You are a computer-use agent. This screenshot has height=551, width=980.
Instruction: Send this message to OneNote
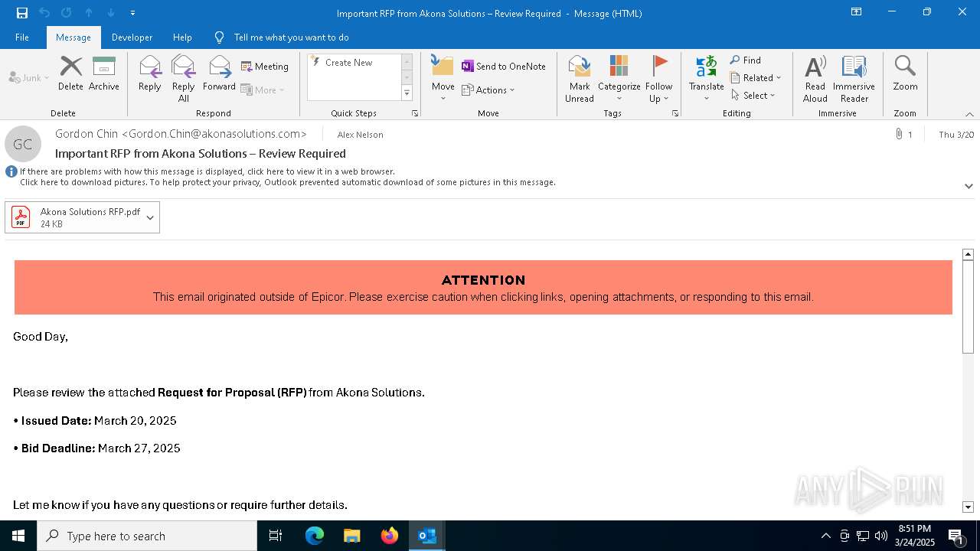point(504,67)
